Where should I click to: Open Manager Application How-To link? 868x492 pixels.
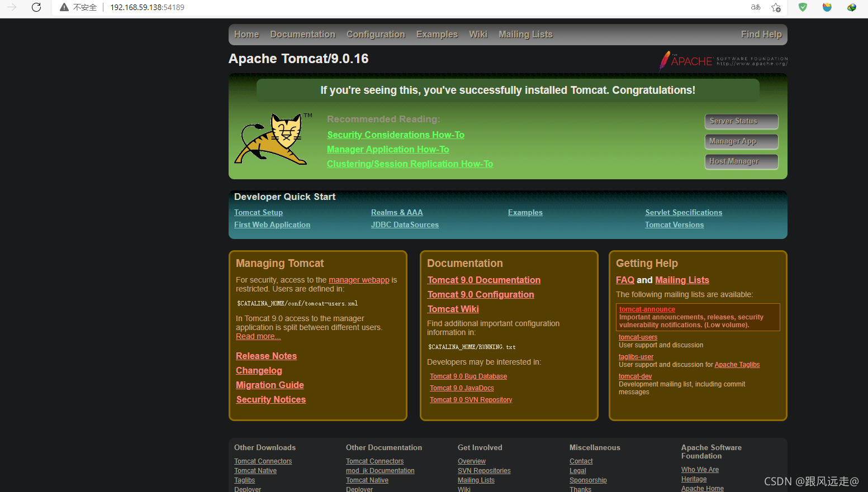[x=388, y=149]
